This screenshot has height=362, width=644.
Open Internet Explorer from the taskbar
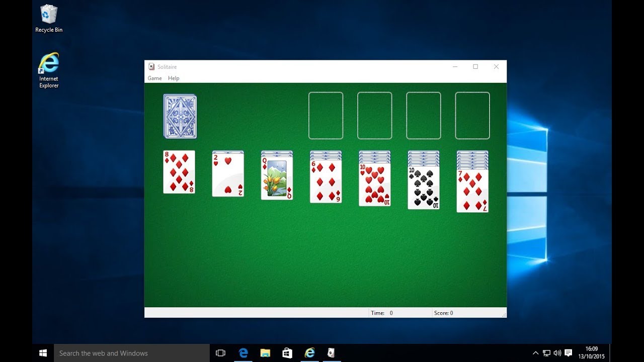[x=309, y=353]
